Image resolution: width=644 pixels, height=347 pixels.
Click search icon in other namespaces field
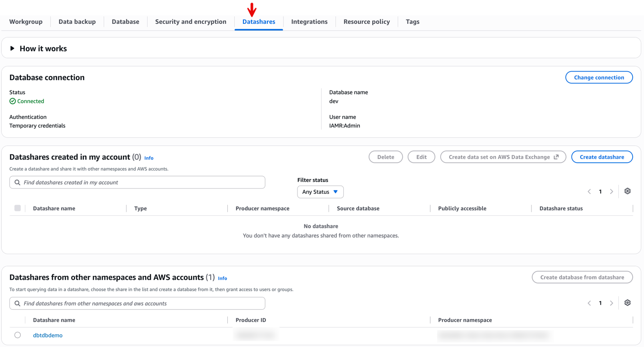18,303
